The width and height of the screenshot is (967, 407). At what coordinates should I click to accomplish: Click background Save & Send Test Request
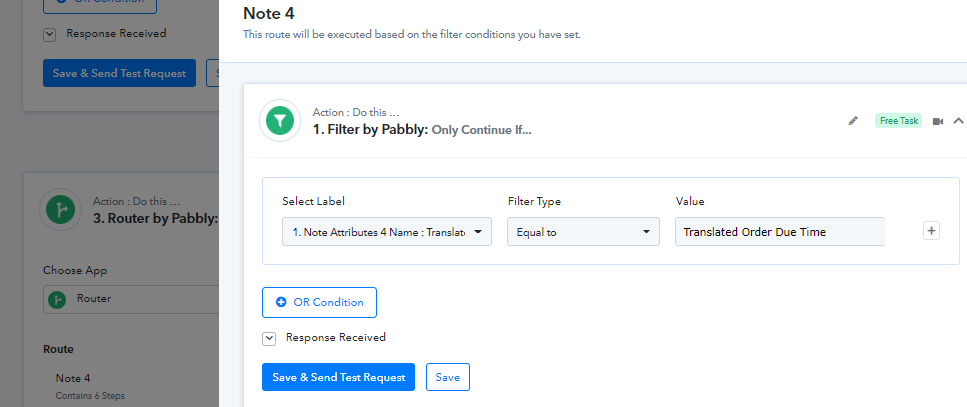(x=119, y=73)
